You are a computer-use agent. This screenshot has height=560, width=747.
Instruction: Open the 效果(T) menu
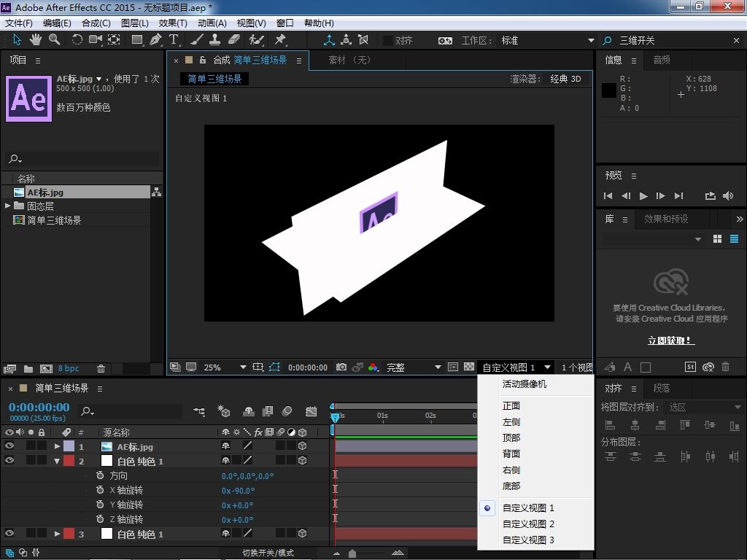click(x=172, y=23)
